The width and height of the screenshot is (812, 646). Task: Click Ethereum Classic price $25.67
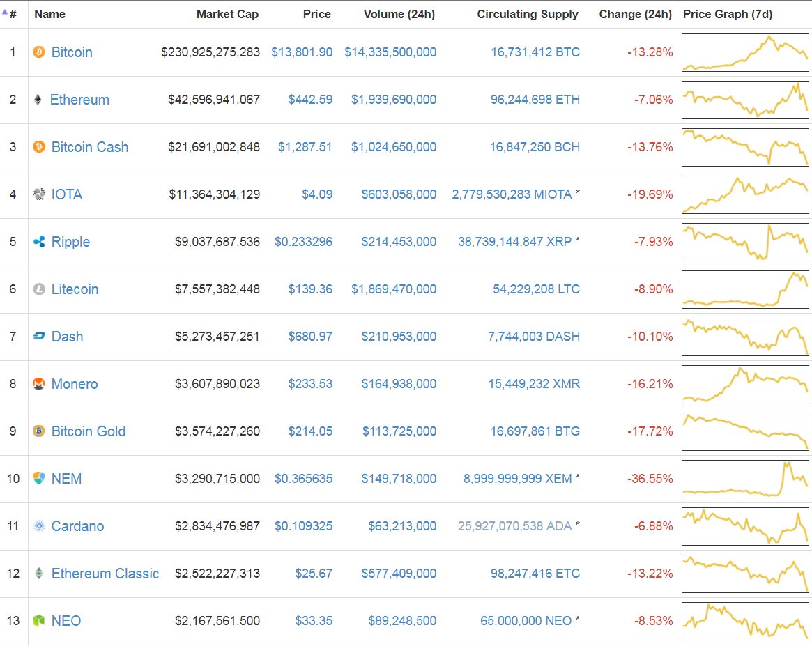[x=314, y=573]
